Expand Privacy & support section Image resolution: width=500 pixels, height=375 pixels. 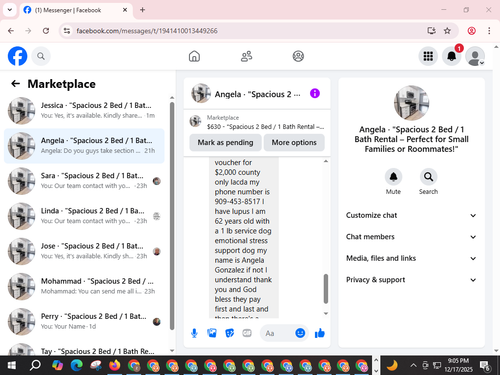411,280
